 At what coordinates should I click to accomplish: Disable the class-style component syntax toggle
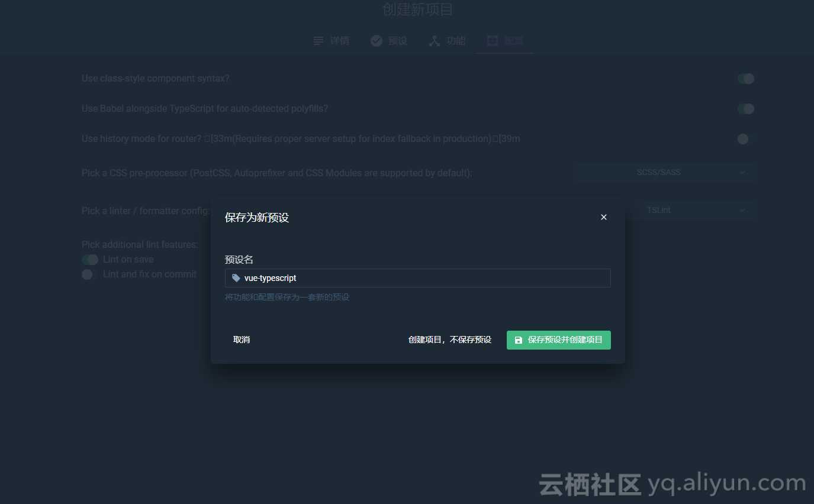(745, 78)
